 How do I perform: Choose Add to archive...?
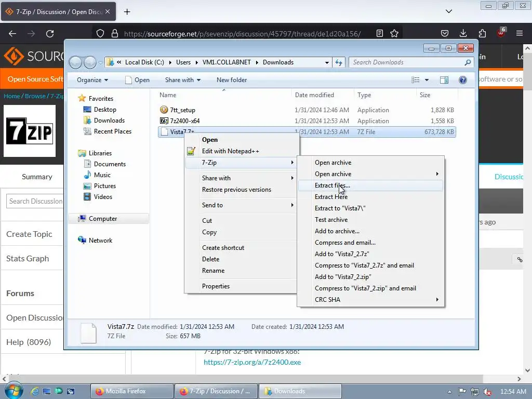tap(370, 231)
